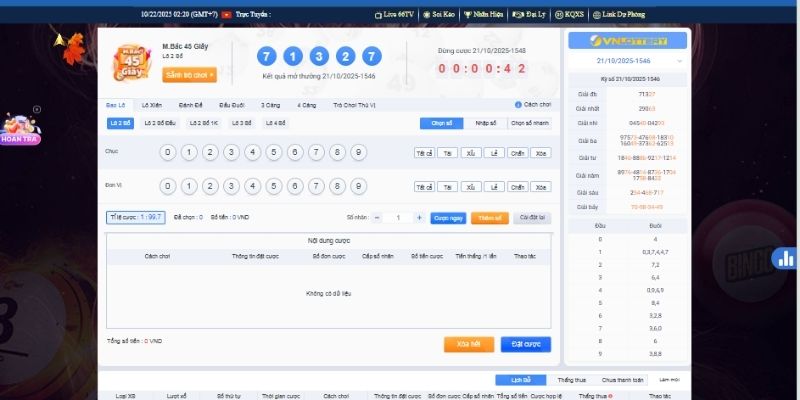
Task: Click the Vietnam flag icon
Action: (x=227, y=15)
